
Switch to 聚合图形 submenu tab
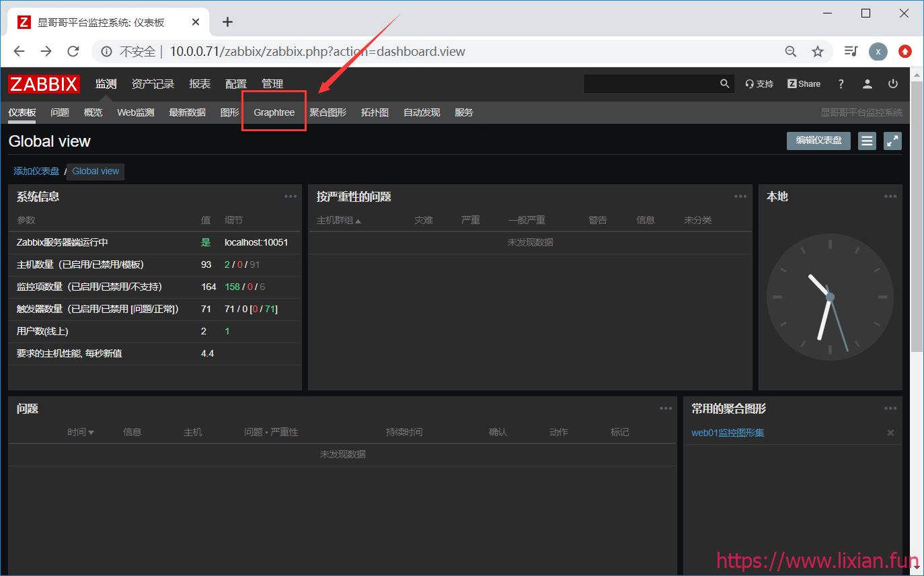point(328,112)
